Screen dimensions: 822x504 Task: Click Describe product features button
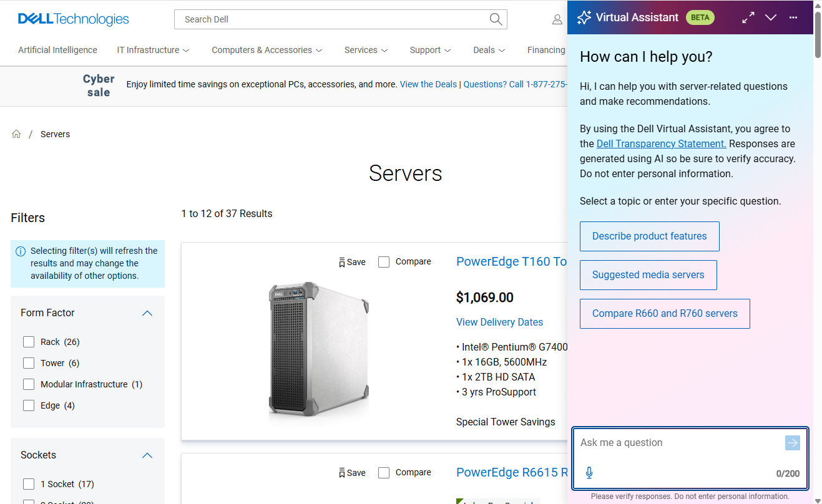tap(650, 236)
